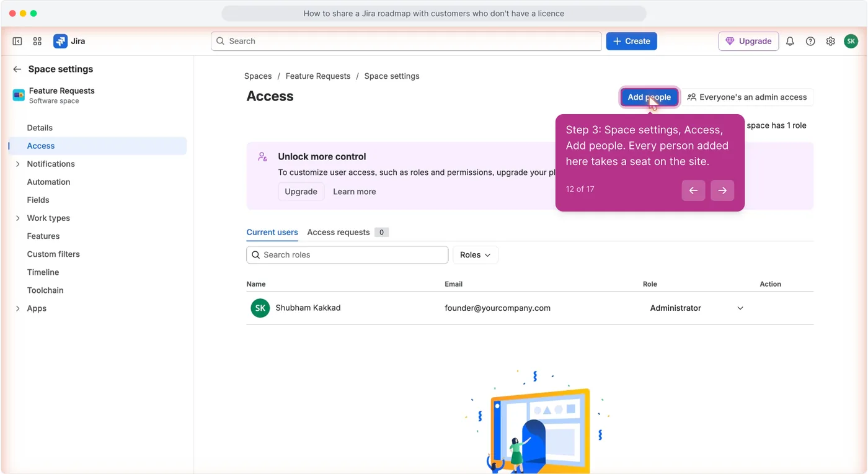Click the Learn more link

click(355, 192)
